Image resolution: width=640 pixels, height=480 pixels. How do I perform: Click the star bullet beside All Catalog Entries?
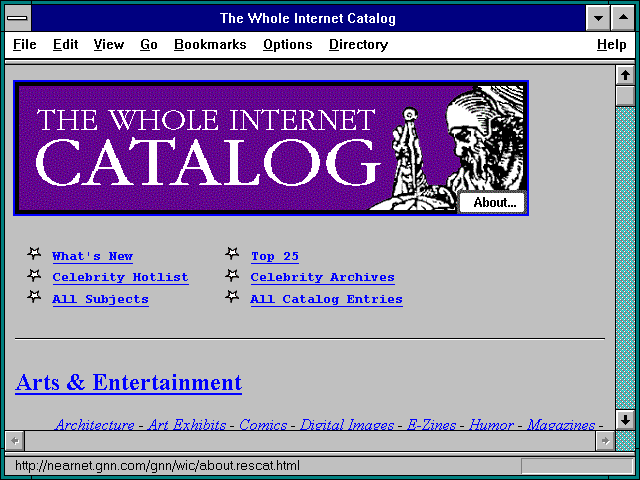coord(232,297)
